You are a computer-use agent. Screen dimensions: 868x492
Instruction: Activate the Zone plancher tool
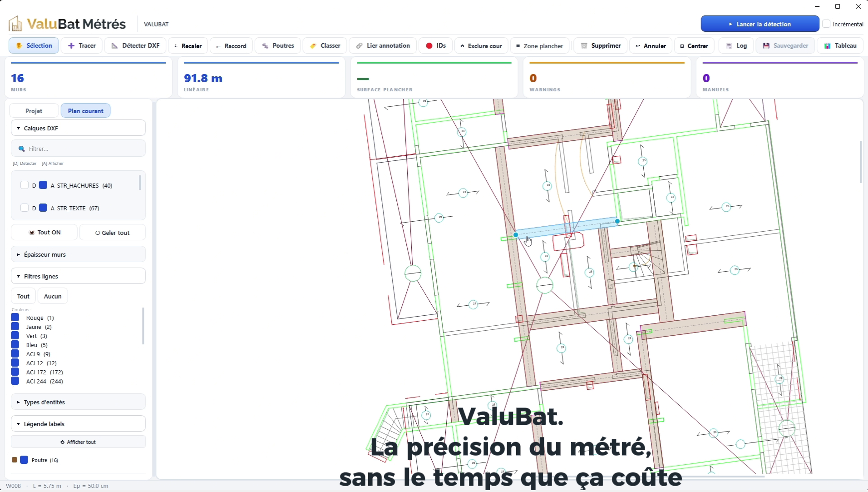coord(540,46)
